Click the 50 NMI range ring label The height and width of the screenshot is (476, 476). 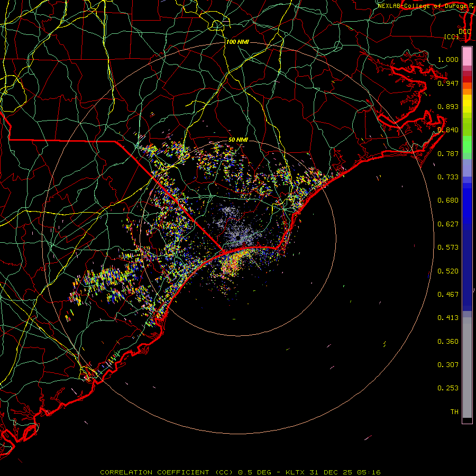click(x=239, y=140)
